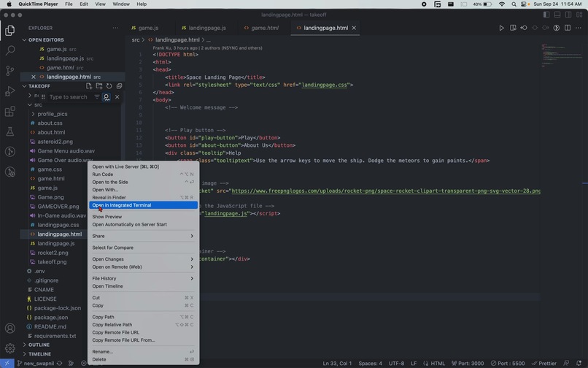Click the sync changes icon in status bar

coord(59,363)
